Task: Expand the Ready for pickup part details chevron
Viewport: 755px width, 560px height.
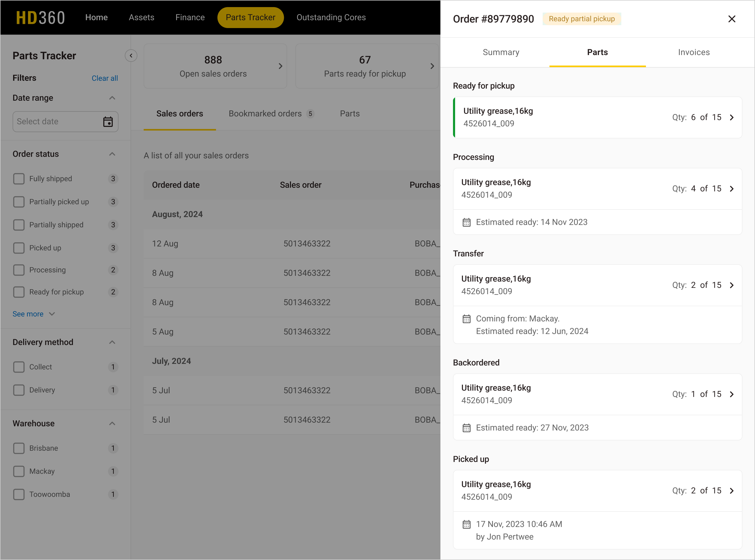Action: pos(732,117)
